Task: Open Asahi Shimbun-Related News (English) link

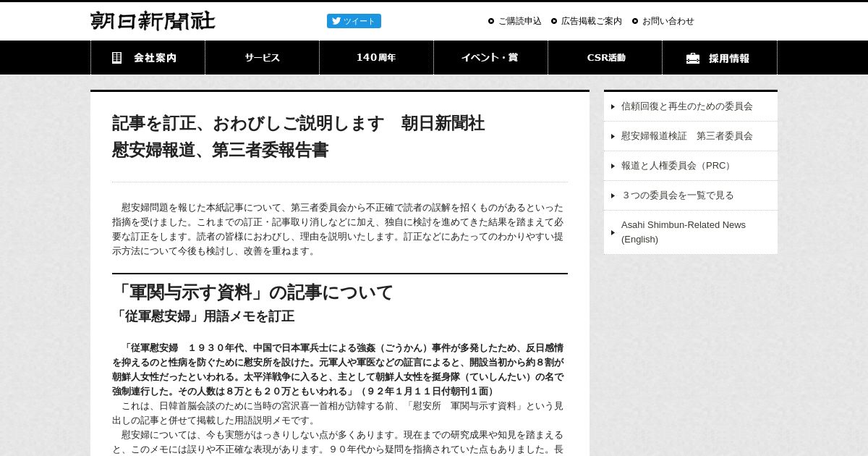Action: tap(691, 232)
